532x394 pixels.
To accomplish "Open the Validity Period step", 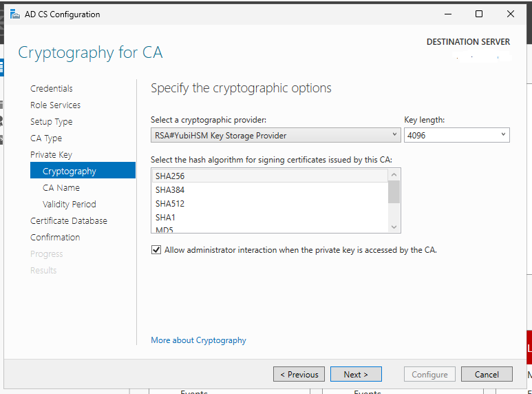I will click(70, 204).
